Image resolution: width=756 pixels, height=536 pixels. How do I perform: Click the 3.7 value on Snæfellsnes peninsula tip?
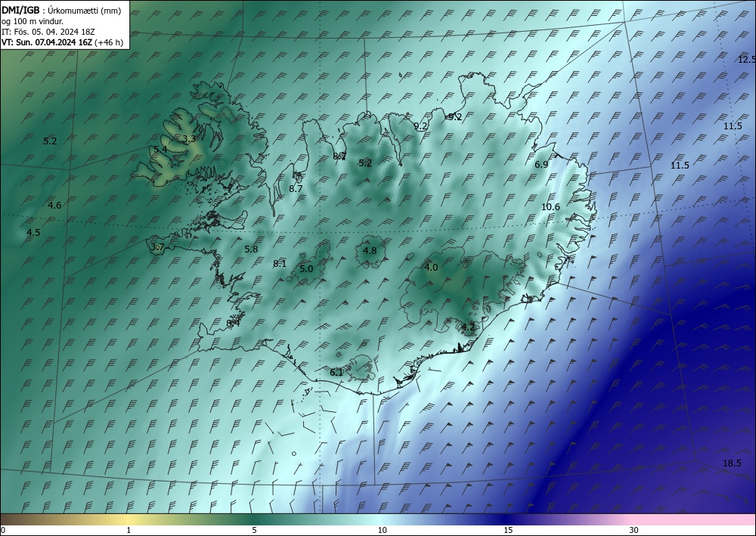coord(158,247)
